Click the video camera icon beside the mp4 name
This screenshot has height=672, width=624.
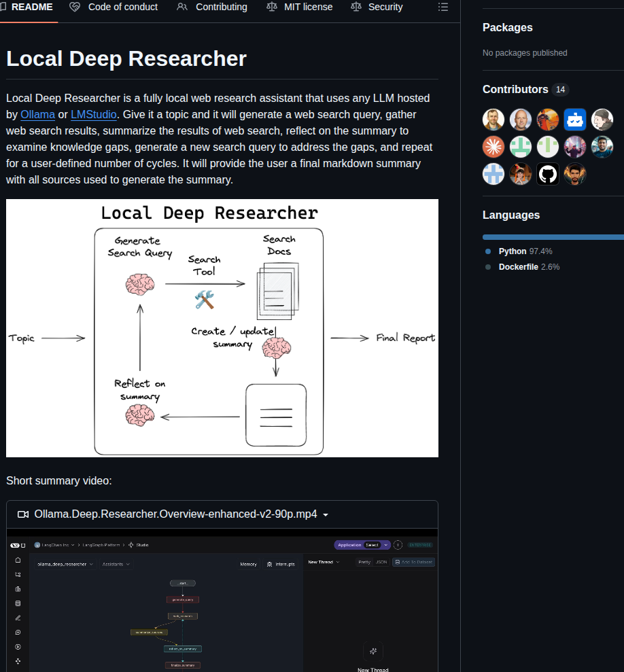click(x=22, y=514)
